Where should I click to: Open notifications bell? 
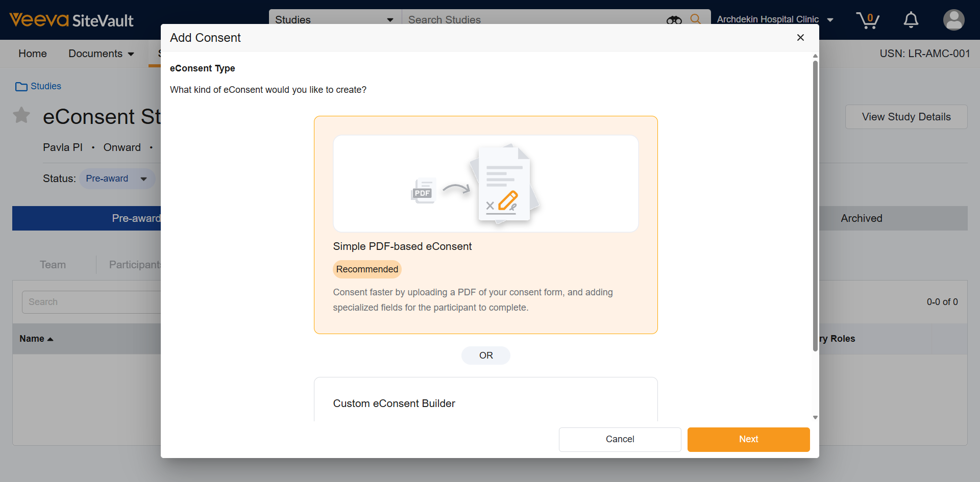[911, 20]
